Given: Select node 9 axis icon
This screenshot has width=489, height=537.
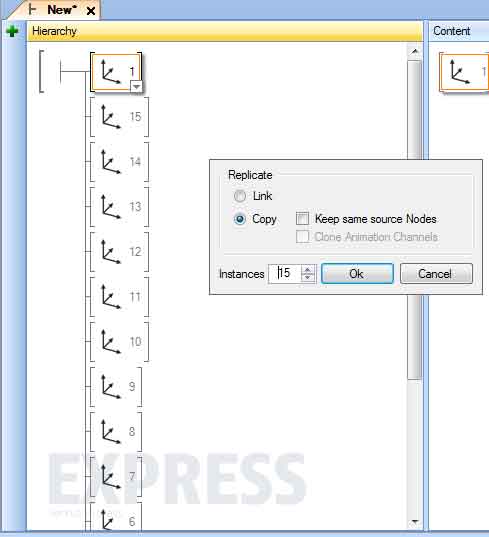Looking at the screenshot, I should click(x=111, y=387).
